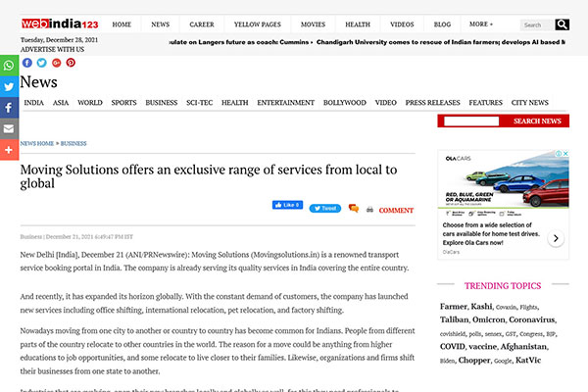Share via Facebook sidebar icon

(9, 108)
